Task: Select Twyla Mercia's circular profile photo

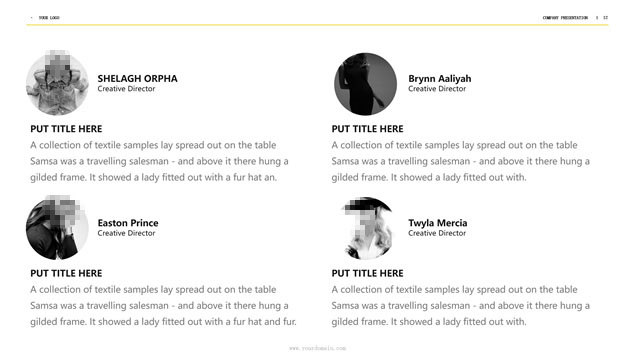Action: (365, 228)
